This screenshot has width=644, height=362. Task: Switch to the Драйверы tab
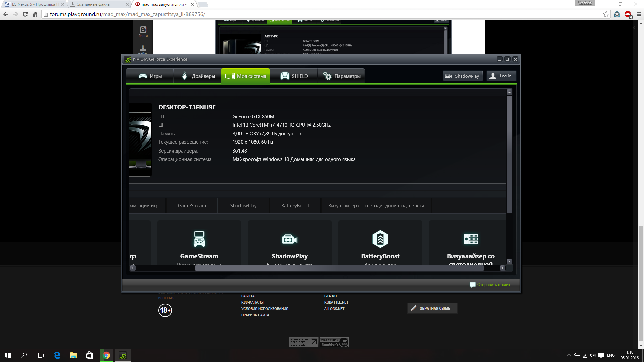click(198, 76)
